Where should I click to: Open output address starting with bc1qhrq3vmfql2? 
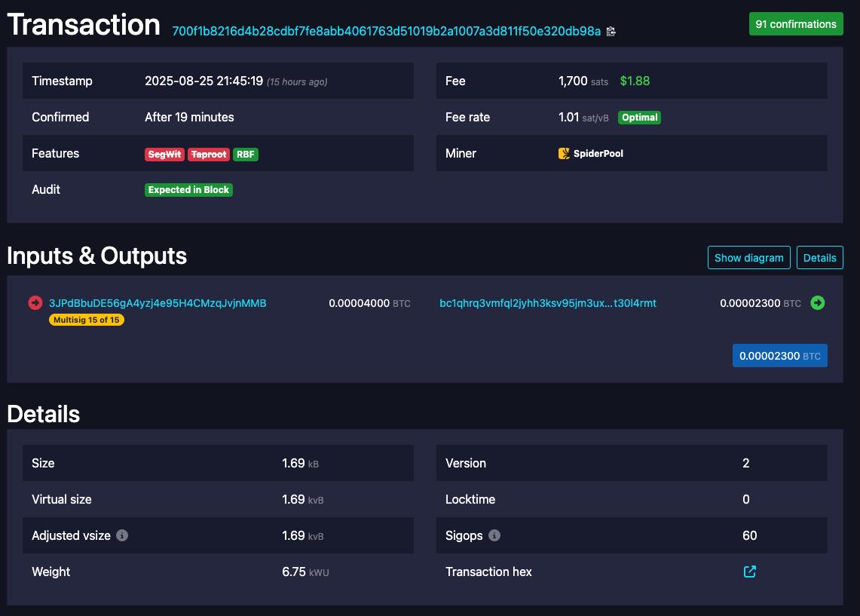(547, 303)
